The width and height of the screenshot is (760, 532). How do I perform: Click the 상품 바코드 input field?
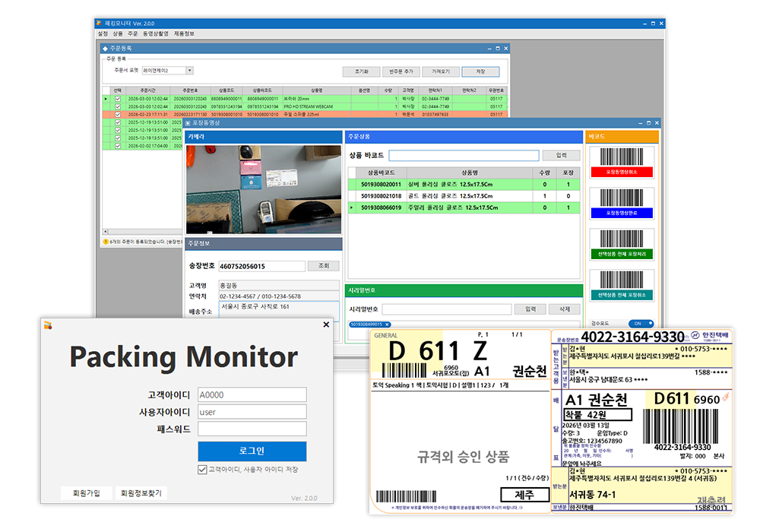[462, 156]
